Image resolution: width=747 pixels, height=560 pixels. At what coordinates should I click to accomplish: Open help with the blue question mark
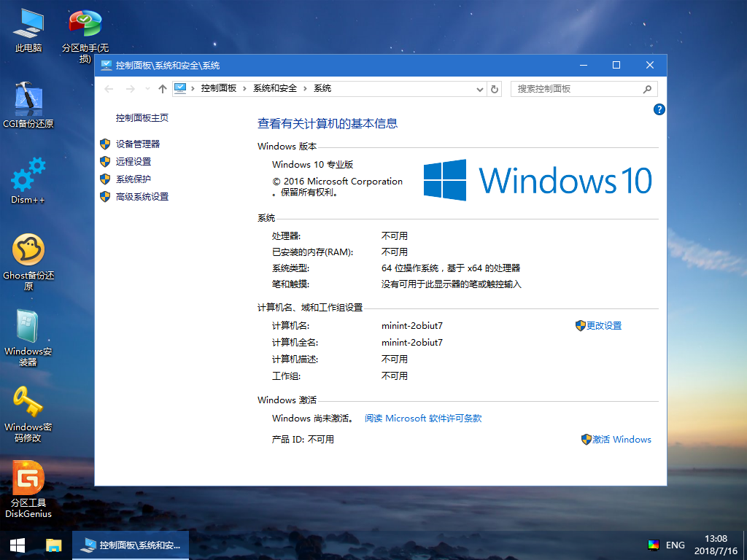(659, 109)
